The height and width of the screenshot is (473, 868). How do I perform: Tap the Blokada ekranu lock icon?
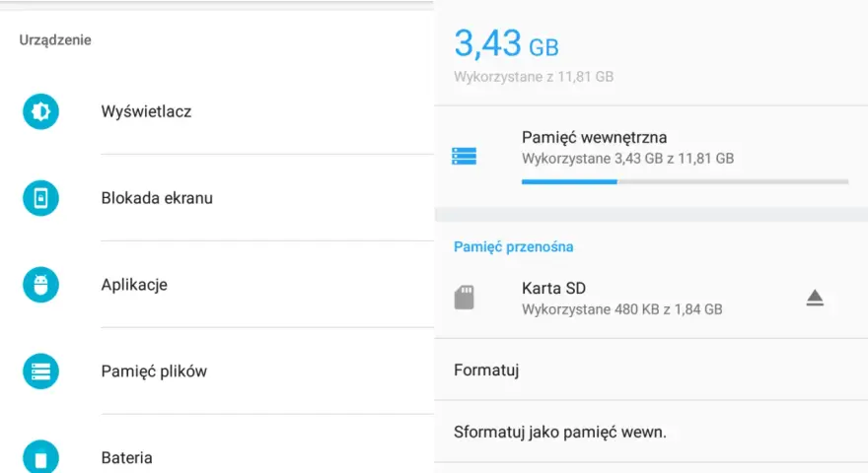pyautogui.click(x=40, y=198)
